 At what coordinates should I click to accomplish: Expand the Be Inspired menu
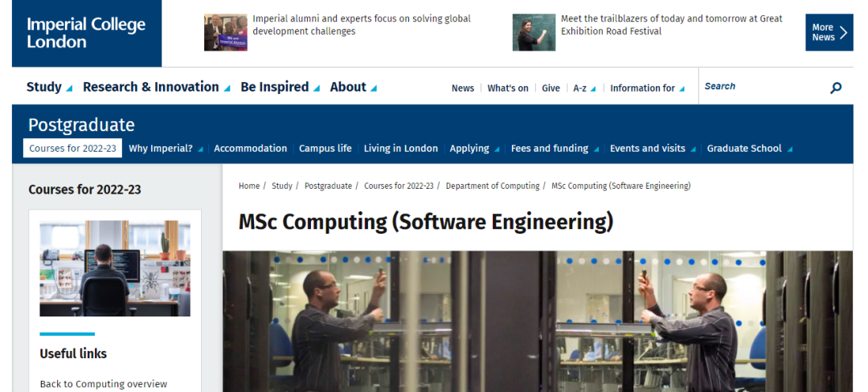280,87
